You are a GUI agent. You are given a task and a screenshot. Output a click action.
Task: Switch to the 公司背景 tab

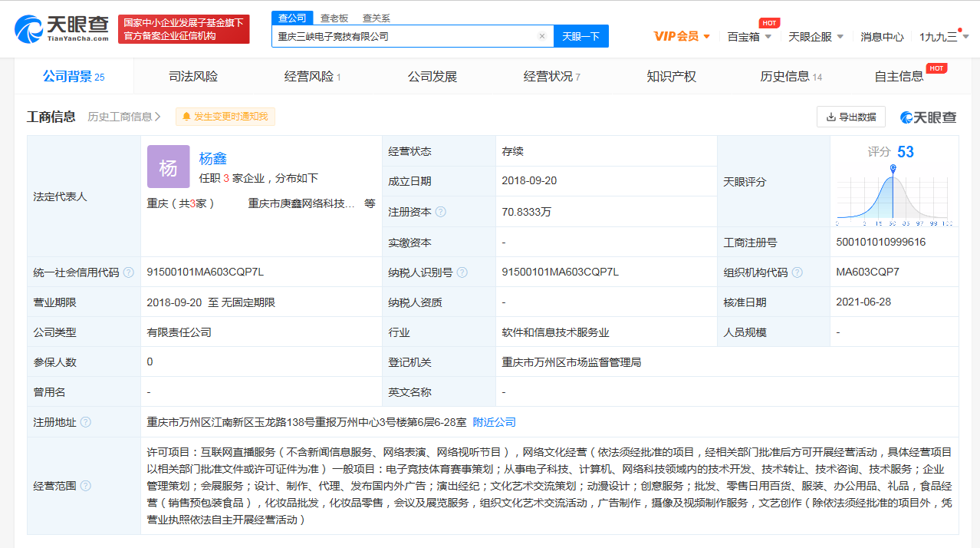click(x=74, y=76)
